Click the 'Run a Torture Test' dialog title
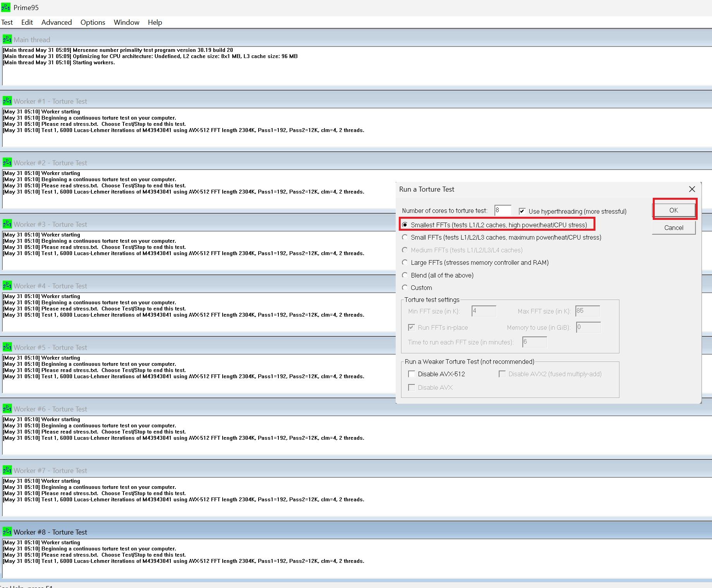 [x=427, y=189]
